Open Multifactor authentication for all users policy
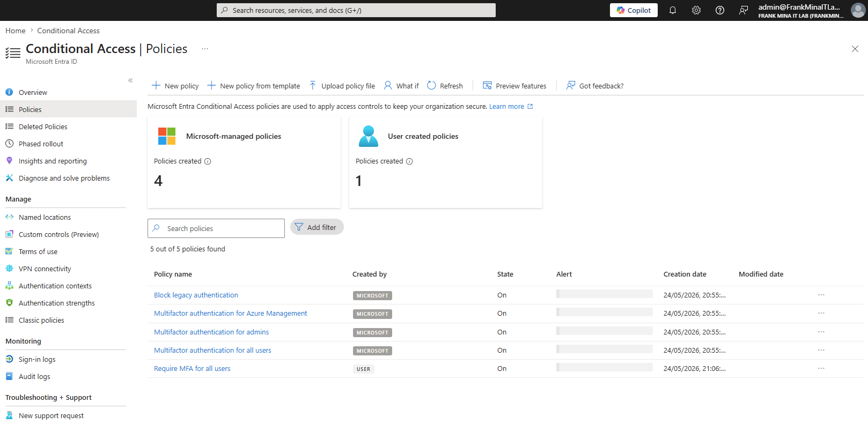868x424 pixels. pyautogui.click(x=212, y=350)
